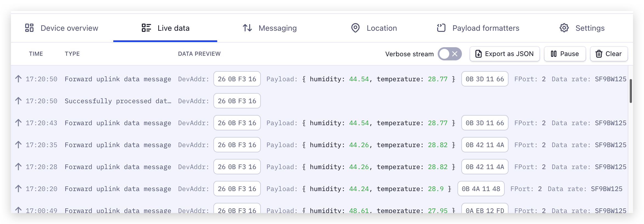Screen dimensions: 644x224
Task: Click the uplink arrow of the 17:20:50 Forward row
Action: tap(18, 79)
